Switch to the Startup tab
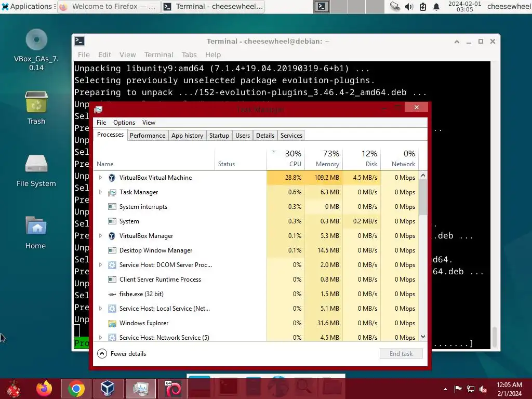The width and height of the screenshot is (532, 399). click(219, 136)
